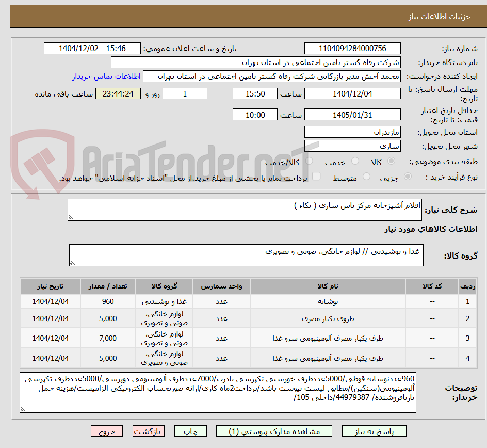Click the quantity 5,000 in row 2
487x448 pixels.
pyautogui.click(x=108, y=318)
